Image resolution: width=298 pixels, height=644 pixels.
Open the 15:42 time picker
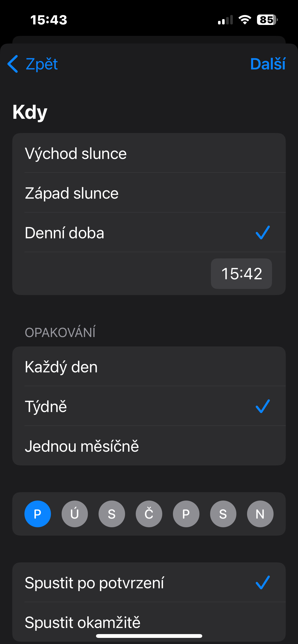(241, 274)
